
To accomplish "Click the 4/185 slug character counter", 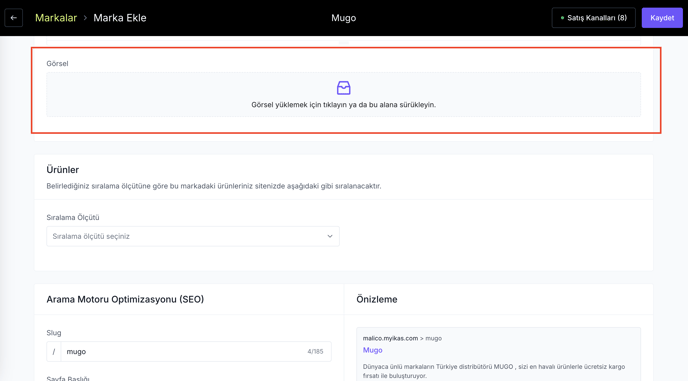I will [315, 352].
